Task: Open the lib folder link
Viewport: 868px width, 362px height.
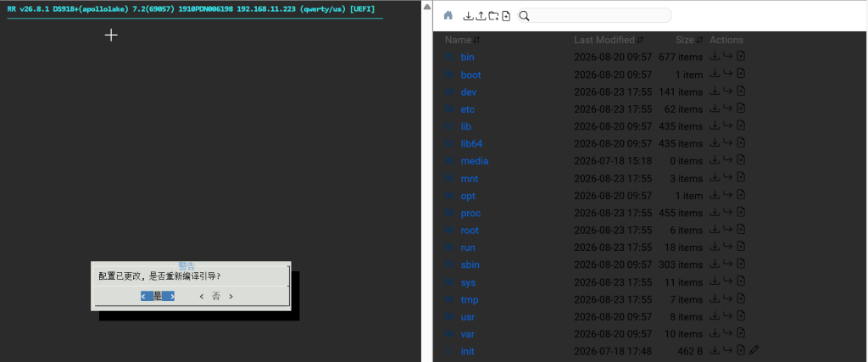Action: (466, 127)
